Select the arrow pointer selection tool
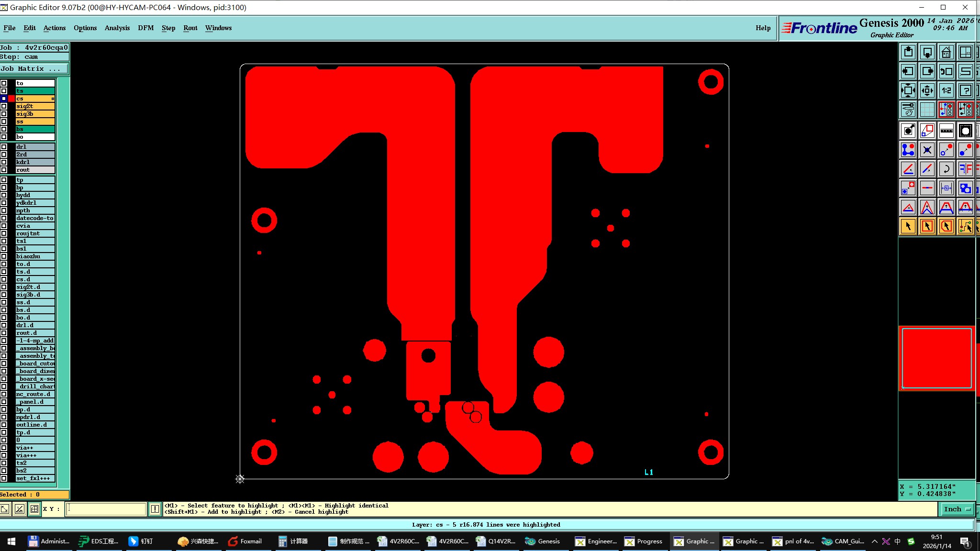Viewport: 980px width, 551px height. click(908, 226)
